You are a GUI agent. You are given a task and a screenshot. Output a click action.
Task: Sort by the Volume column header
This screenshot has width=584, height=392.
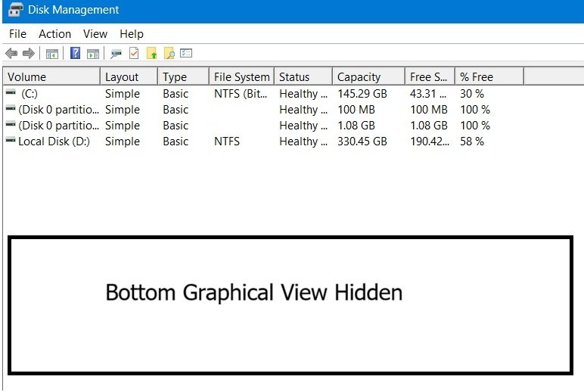click(51, 76)
